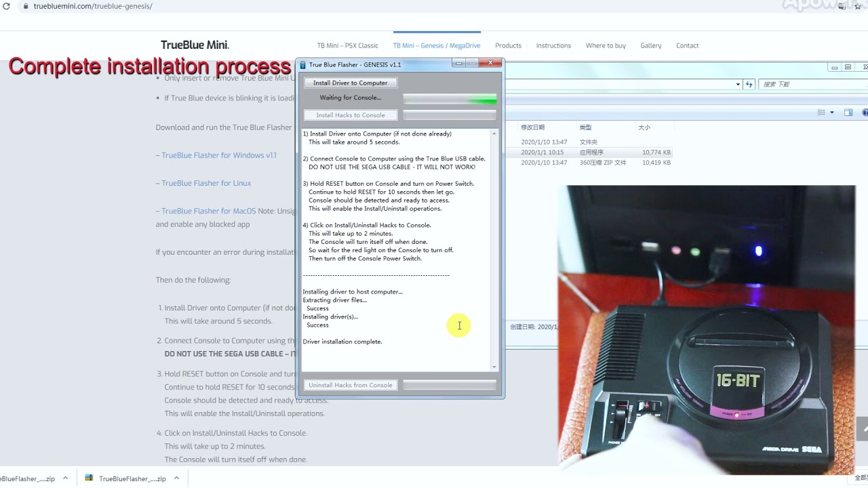Image resolution: width=868 pixels, height=488 pixels.
Task: Open the Gallery menu item
Action: pos(651,45)
